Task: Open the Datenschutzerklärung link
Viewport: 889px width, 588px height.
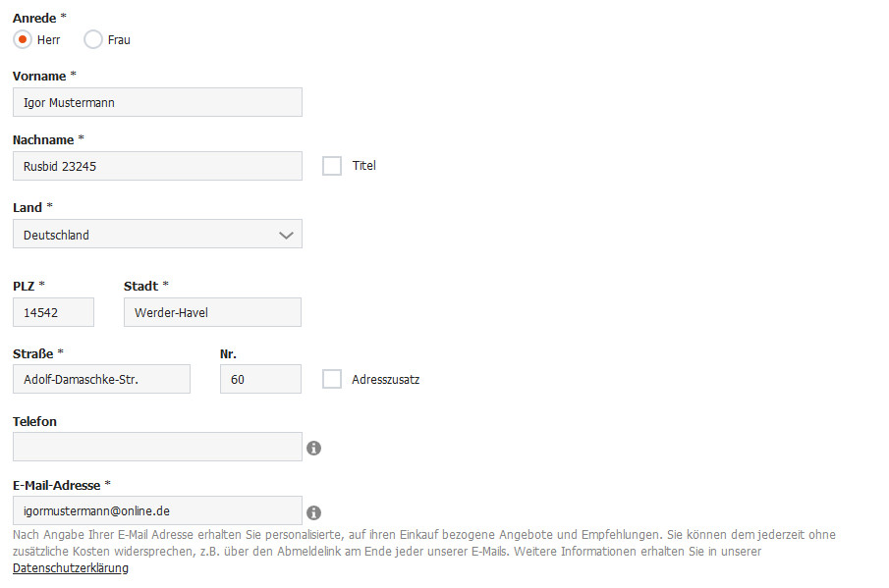Action: pyautogui.click(x=71, y=568)
